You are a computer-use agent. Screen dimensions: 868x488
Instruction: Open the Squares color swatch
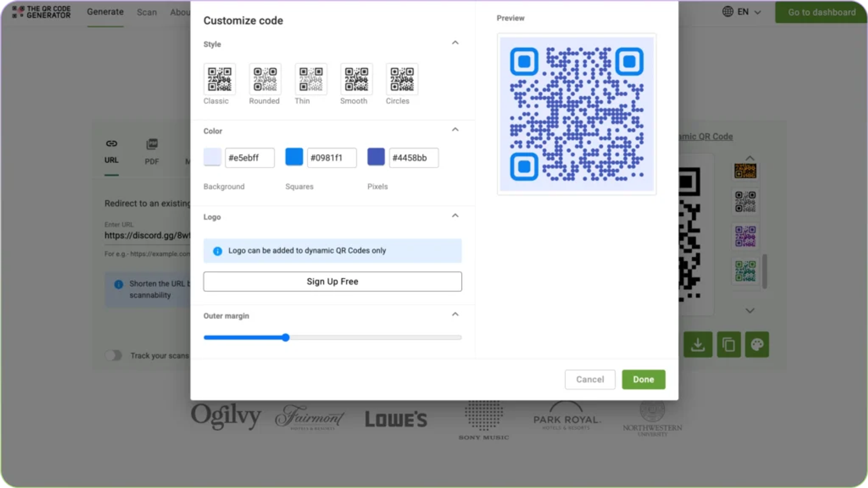[294, 157]
